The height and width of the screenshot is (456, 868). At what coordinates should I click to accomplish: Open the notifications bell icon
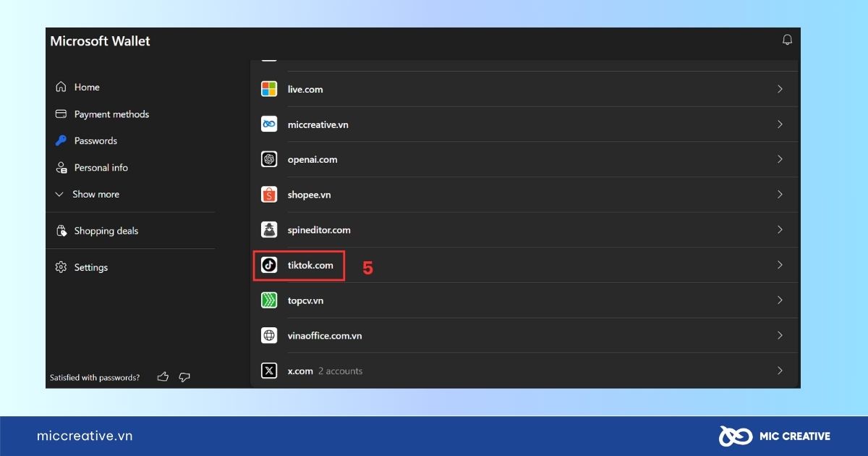point(788,40)
